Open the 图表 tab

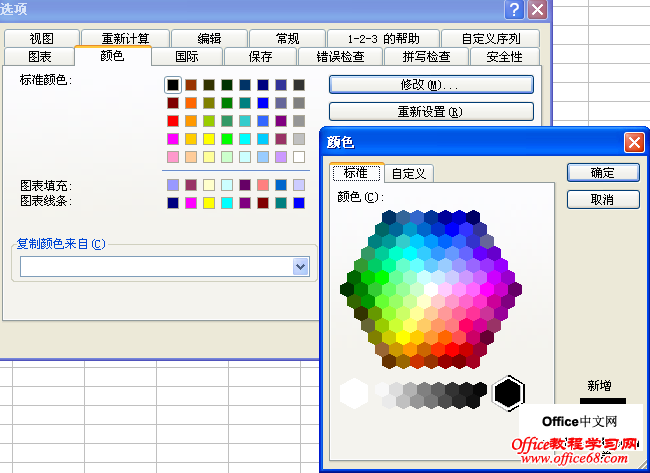point(40,57)
